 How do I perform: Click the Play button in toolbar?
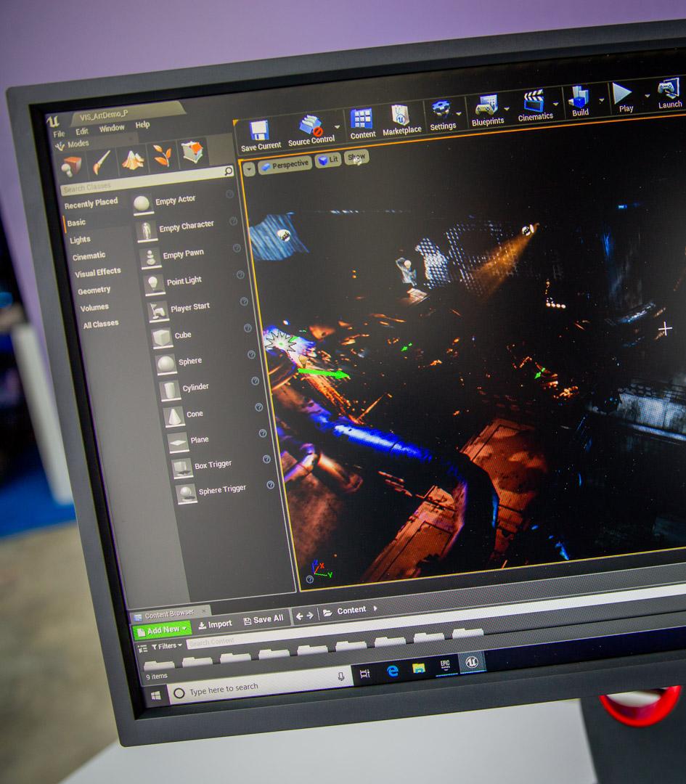tap(623, 93)
